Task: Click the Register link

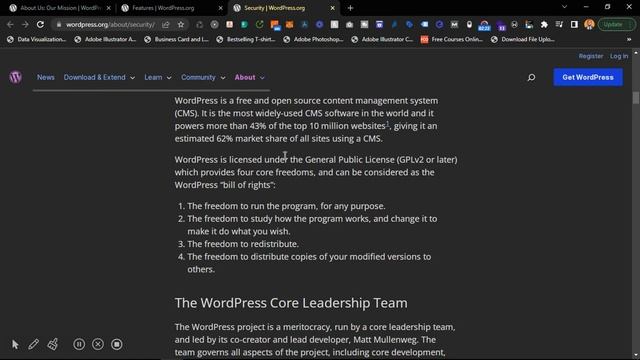Action: [591, 56]
